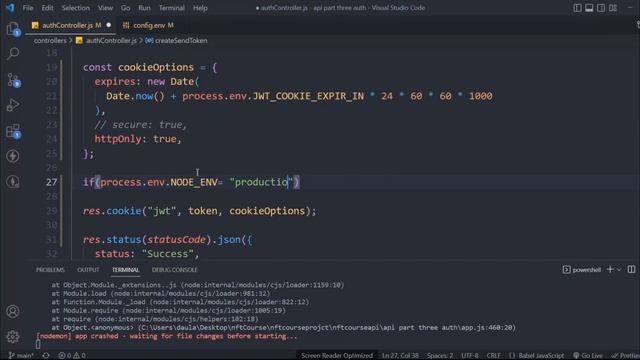The width and height of the screenshot is (640, 360).
Task: Open the Accounts icon in activity bar
Action: [x=13, y=311]
